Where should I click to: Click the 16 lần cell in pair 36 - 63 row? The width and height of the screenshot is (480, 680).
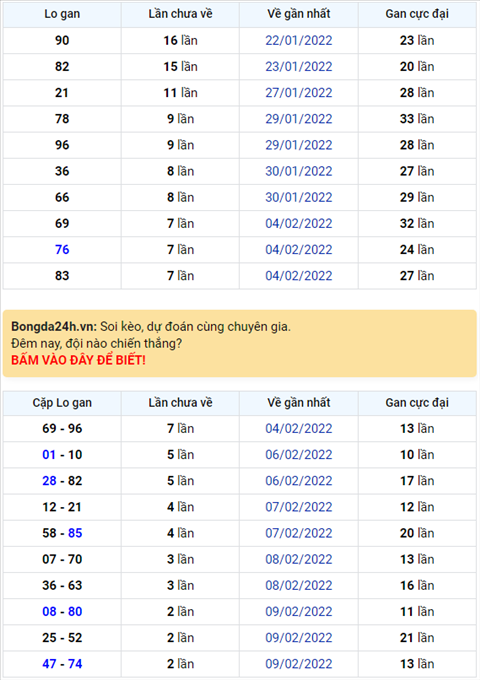tap(417, 585)
